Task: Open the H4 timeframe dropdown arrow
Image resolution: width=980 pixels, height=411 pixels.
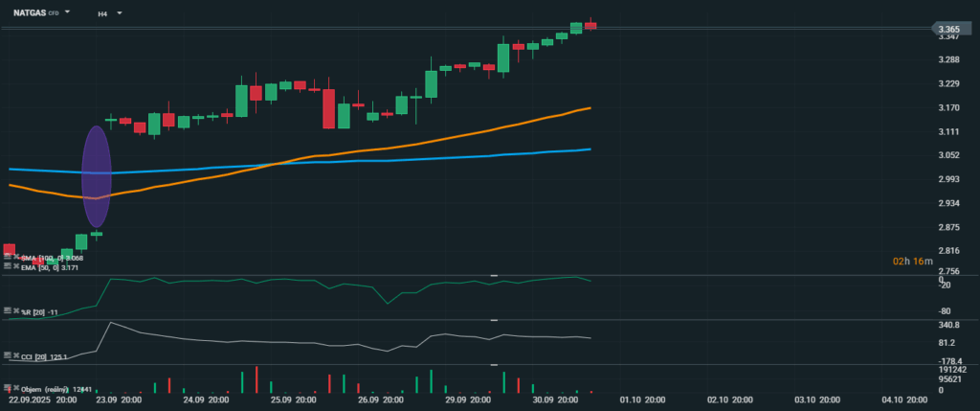Action: pyautogui.click(x=120, y=13)
